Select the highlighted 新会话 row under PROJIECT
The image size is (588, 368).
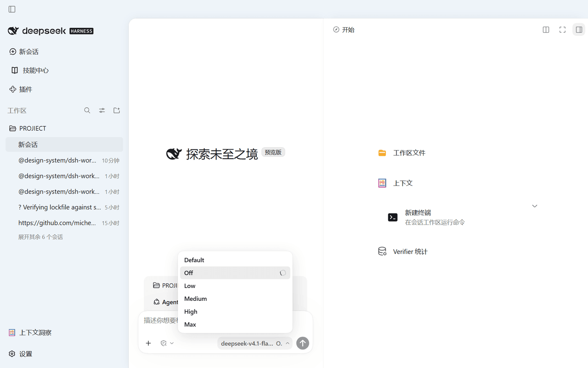click(x=64, y=144)
